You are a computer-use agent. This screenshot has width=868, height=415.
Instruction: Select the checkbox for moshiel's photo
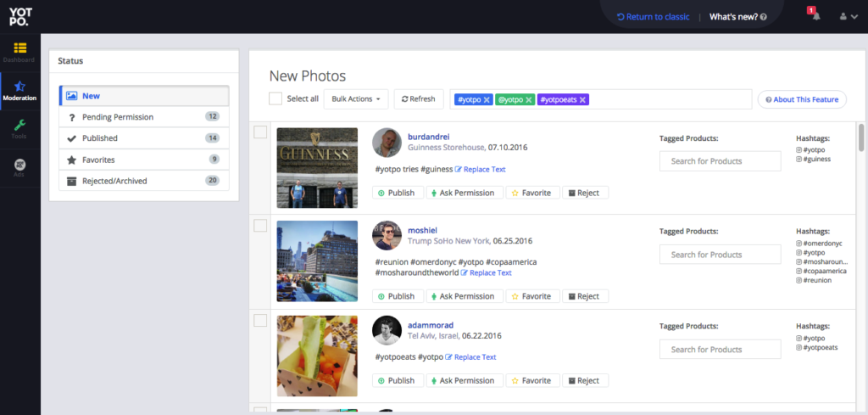coord(260,225)
